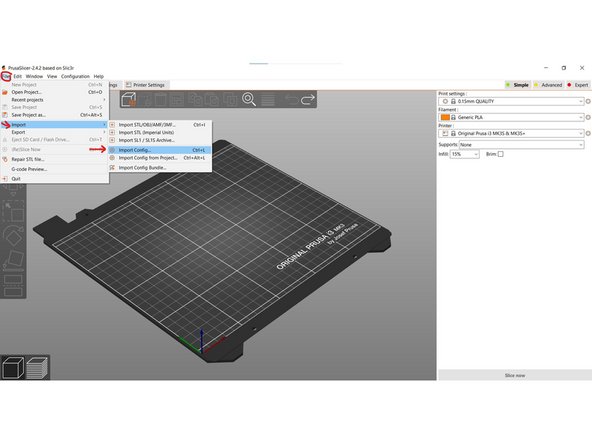This screenshot has height=444, width=592.
Task: Choose Import STL (Imperial Units) item
Action: point(160,133)
